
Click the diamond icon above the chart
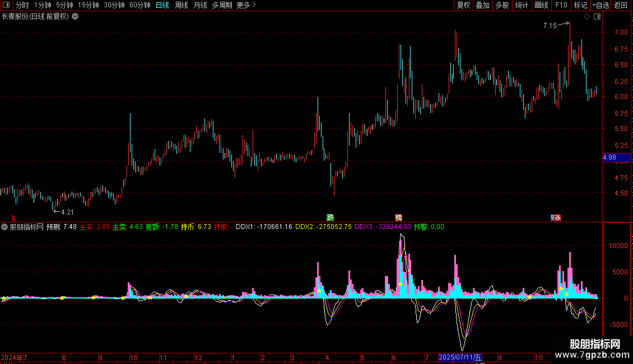(587, 17)
